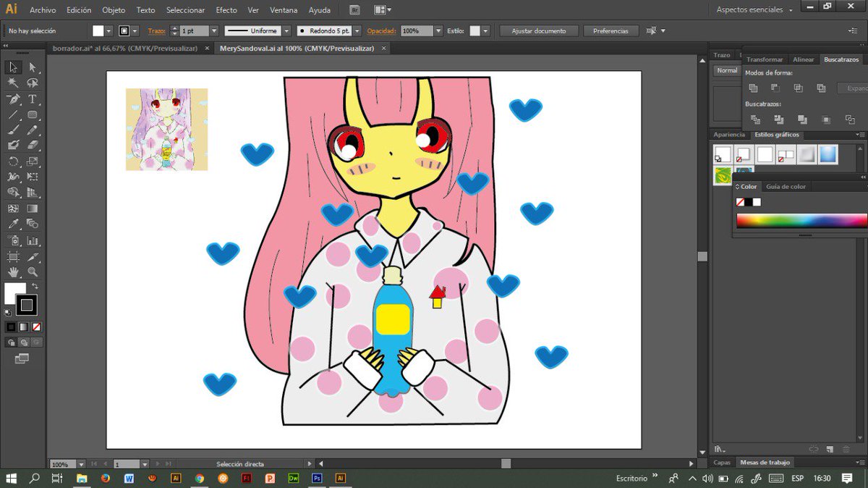The width and height of the screenshot is (868, 488).
Task: Open the Ventana menu
Action: coord(284,10)
